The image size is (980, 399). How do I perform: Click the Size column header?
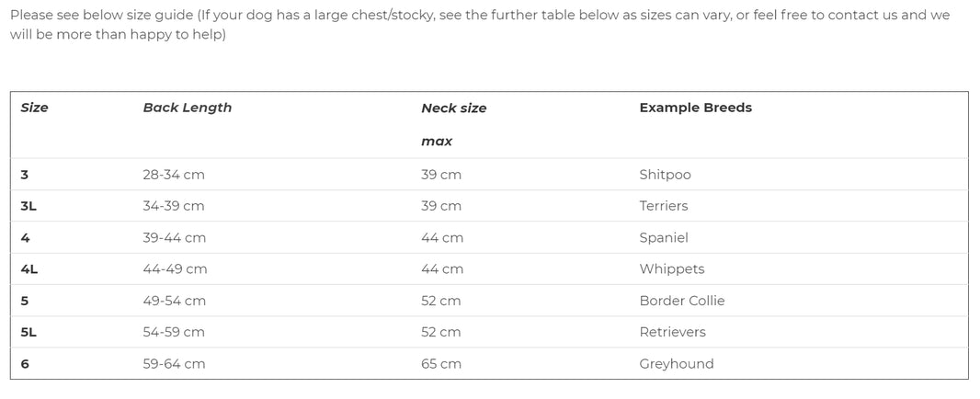coord(34,108)
